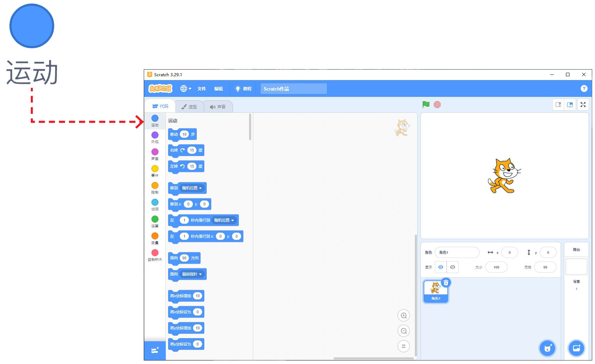Click the choose a backdrop button

[x=576, y=348]
